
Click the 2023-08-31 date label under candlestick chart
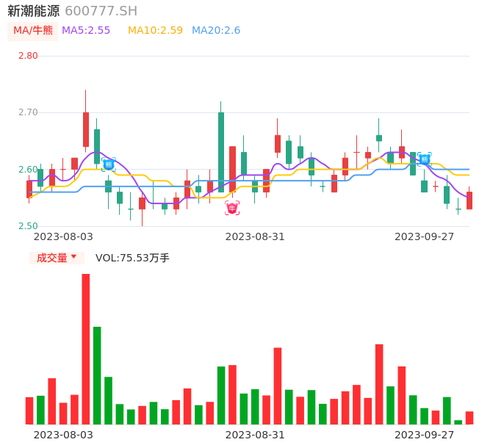pos(255,236)
